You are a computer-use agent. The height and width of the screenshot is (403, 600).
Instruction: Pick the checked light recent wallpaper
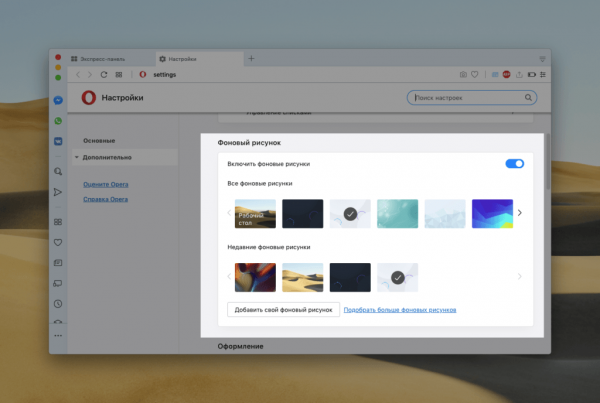point(398,277)
